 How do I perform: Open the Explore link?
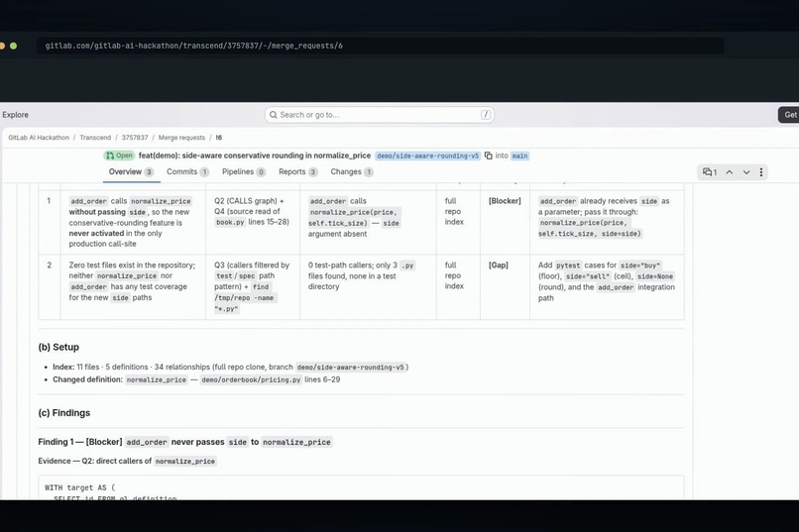[x=15, y=115]
